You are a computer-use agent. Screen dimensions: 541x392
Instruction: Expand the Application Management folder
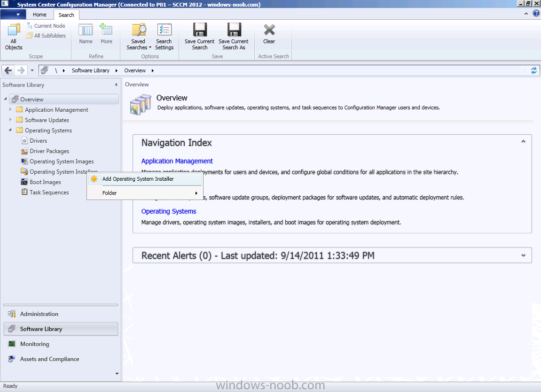coord(10,109)
